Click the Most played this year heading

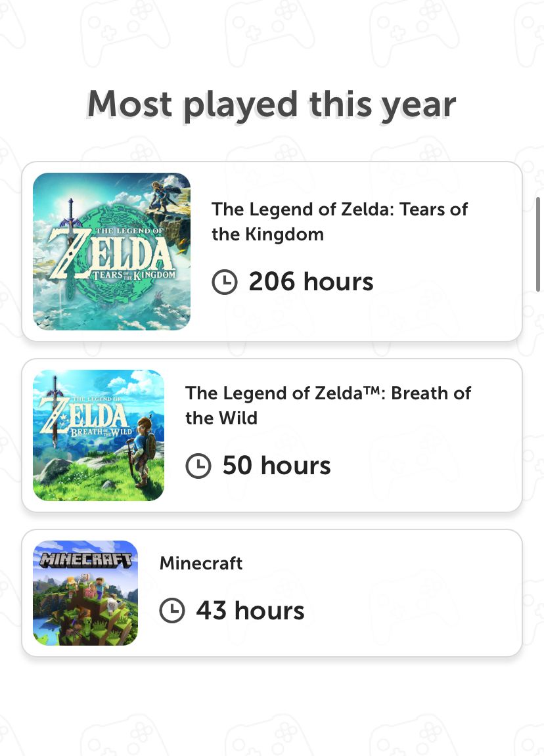[271, 104]
